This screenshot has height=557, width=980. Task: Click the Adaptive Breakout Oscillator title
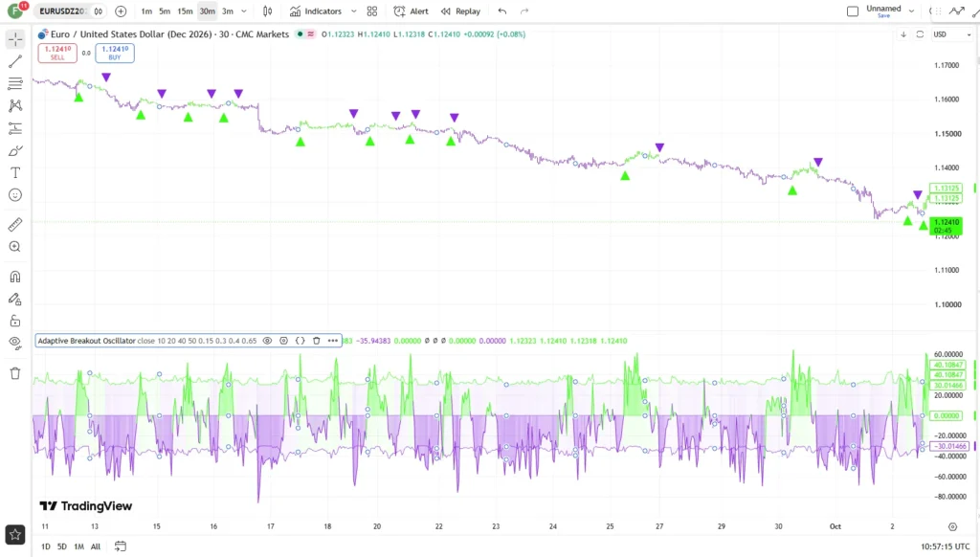(87, 341)
